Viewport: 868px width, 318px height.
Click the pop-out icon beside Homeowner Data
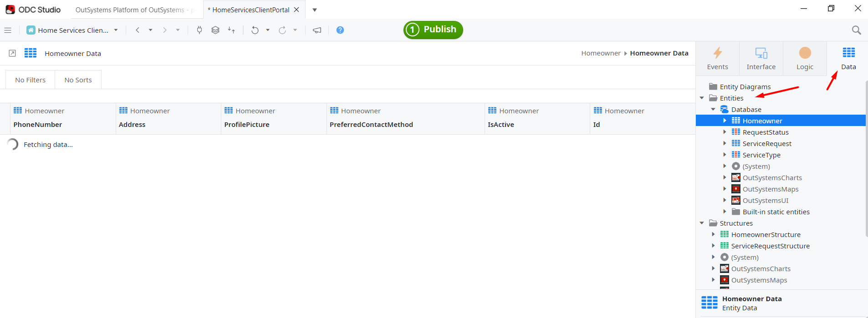(12, 53)
